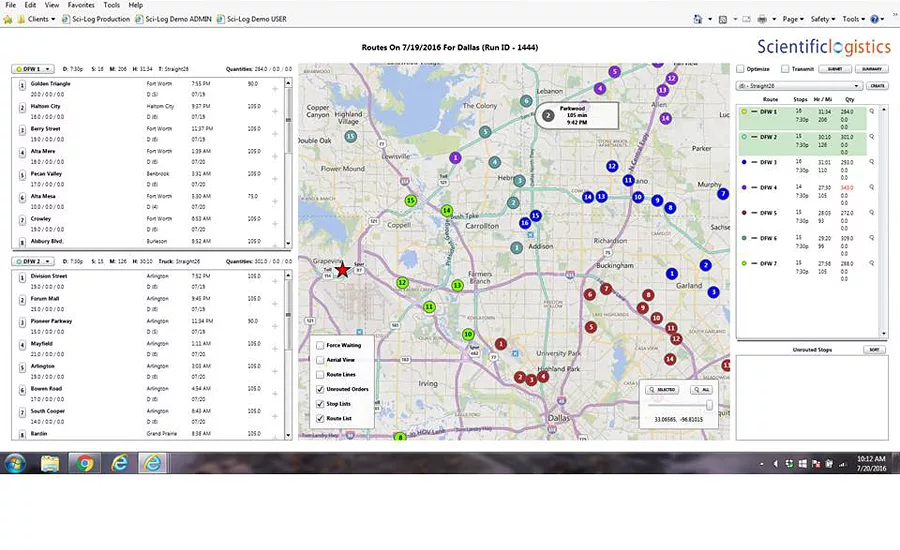Viewport: 900px width, 550px height.
Task: Click the map zoom slider handle
Action: pos(709,405)
